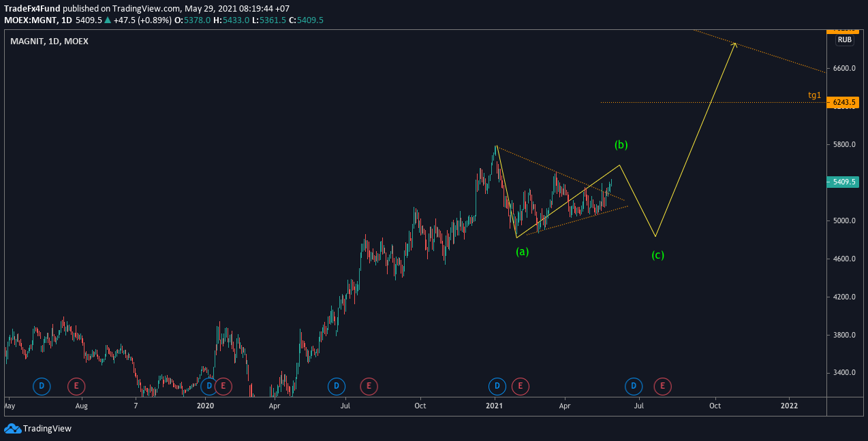Click the high value H:5433.0
Viewport: 868px width, 441px height.
pos(232,20)
